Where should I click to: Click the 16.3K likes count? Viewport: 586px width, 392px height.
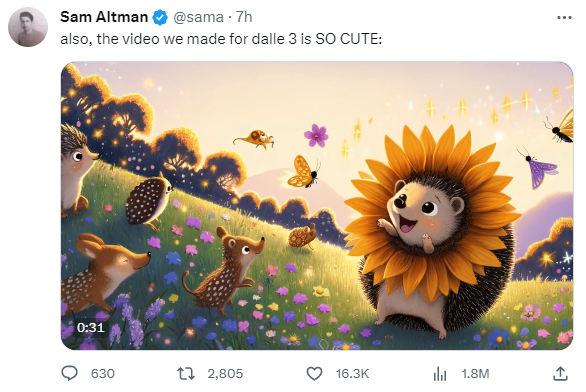click(x=352, y=374)
